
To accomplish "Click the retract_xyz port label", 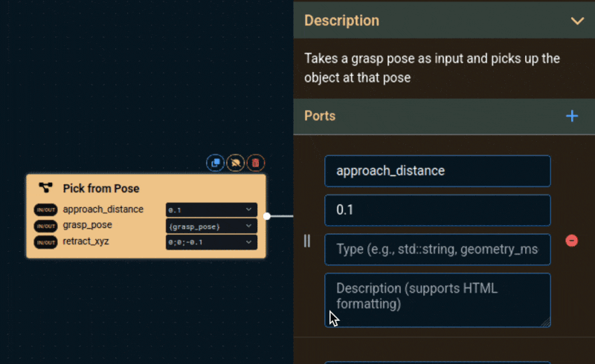I will pos(86,241).
